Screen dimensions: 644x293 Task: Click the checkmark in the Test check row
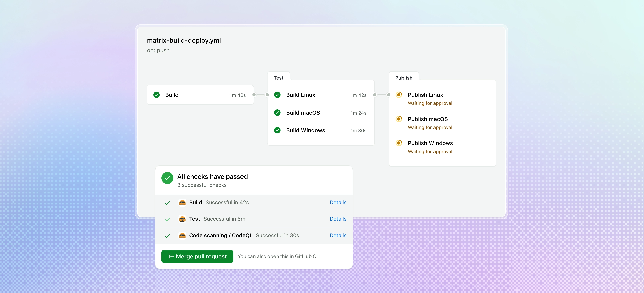pyautogui.click(x=167, y=219)
